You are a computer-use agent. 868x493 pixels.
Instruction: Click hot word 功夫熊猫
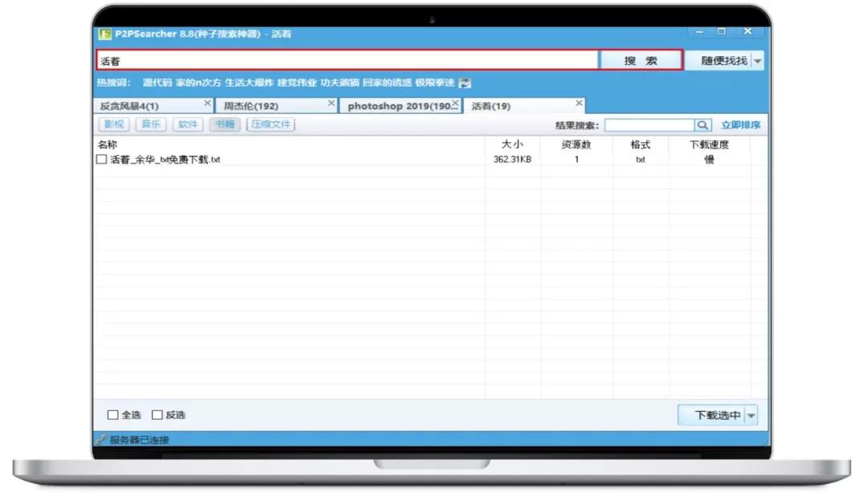339,83
